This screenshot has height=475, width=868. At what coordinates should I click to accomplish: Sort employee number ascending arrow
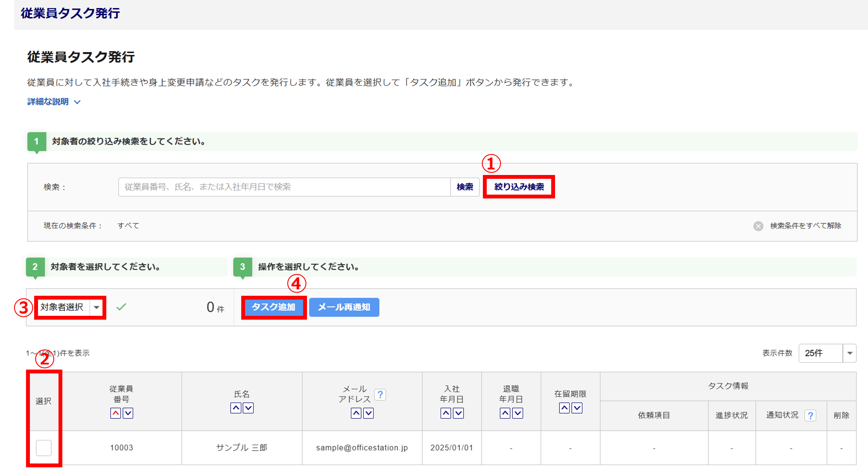coord(115,413)
